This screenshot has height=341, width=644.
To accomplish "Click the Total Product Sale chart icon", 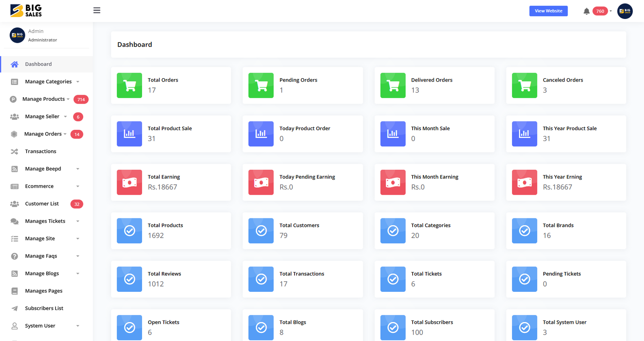I will point(129,134).
